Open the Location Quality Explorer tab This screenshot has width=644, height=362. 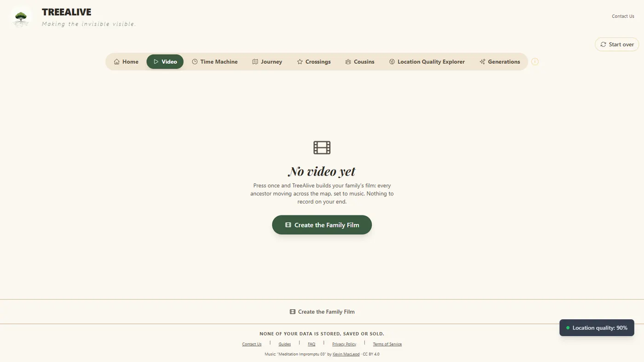[x=427, y=62]
